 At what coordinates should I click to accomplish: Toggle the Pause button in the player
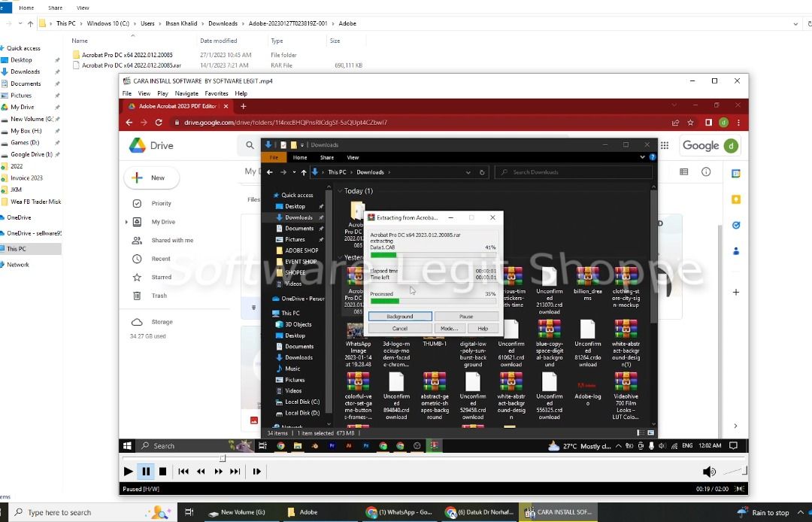pyautogui.click(x=146, y=472)
